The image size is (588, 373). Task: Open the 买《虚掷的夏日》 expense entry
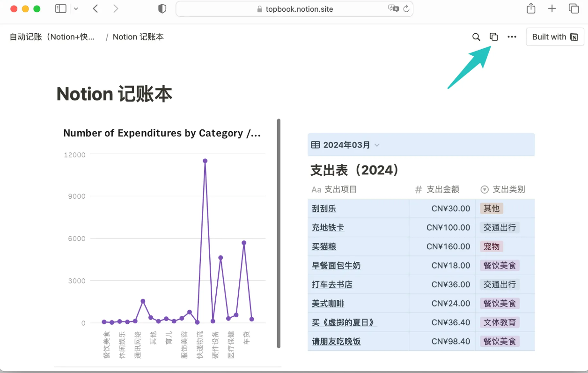point(345,322)
